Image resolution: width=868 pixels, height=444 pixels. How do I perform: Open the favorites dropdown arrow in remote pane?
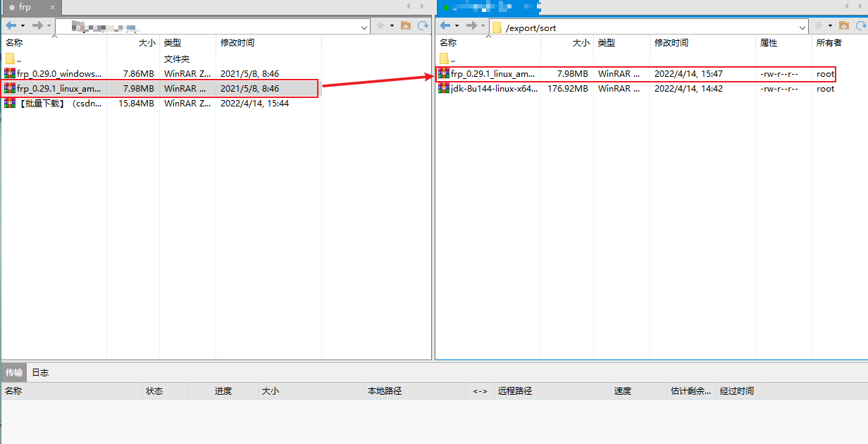(830, 26)
